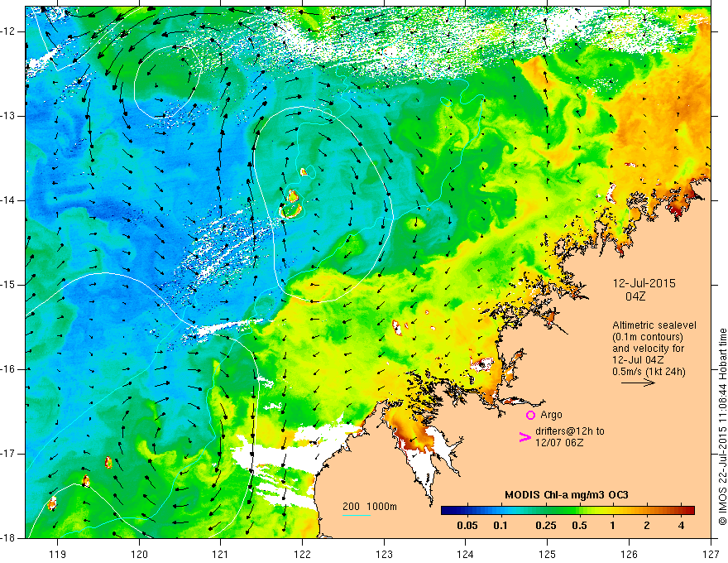Click the '12-Jul-2015' date label
The width and height of the screenshot is (728, 563).
pos(644,283)
